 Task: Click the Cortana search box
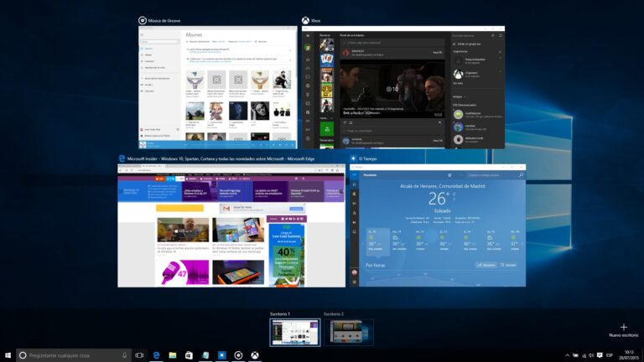pyautogui.click(x=74, y=355)
